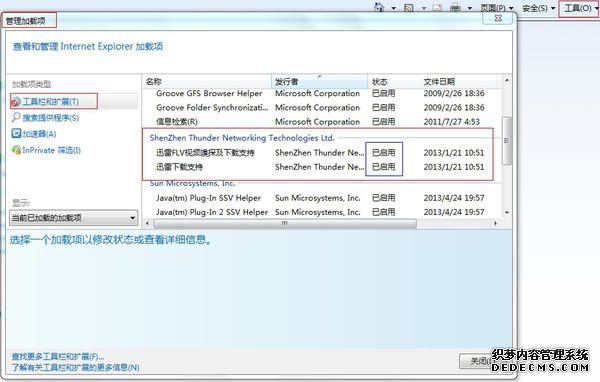Open the Print dropdown arrow
The image size is (600, 382).
470,8
